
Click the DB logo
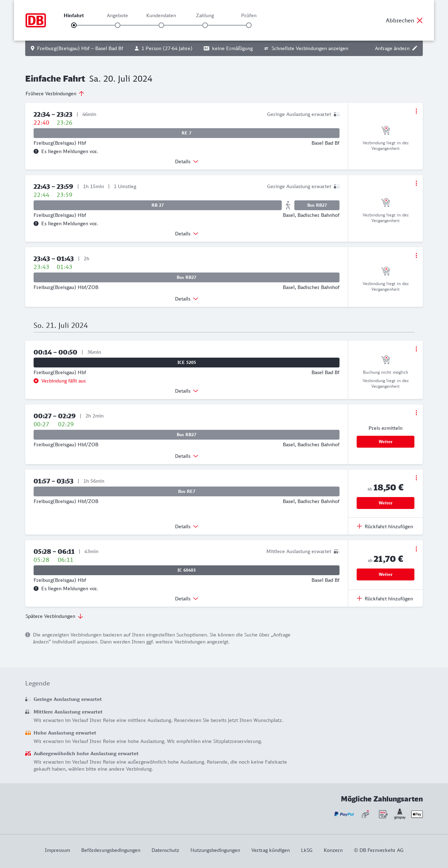tap(36, 20)
